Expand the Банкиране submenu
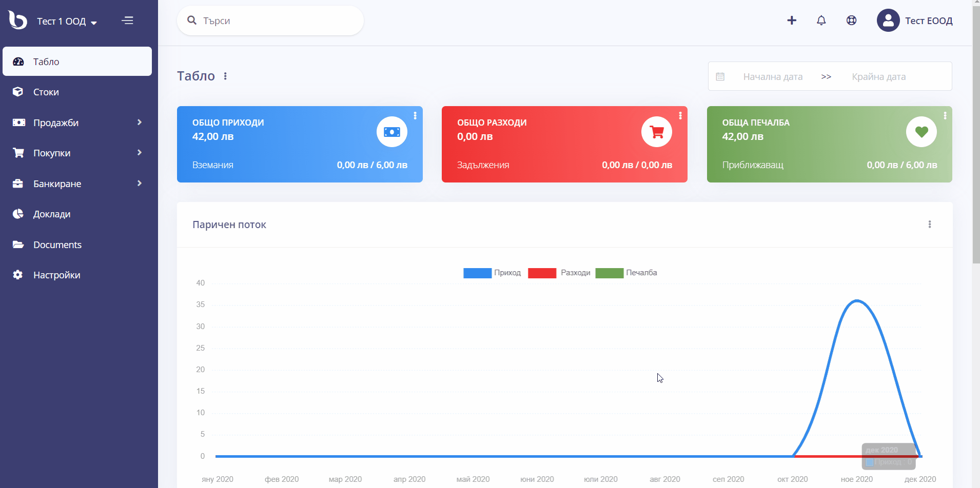The width and height of the screenshot is (980, 488). tap(77, 184)
